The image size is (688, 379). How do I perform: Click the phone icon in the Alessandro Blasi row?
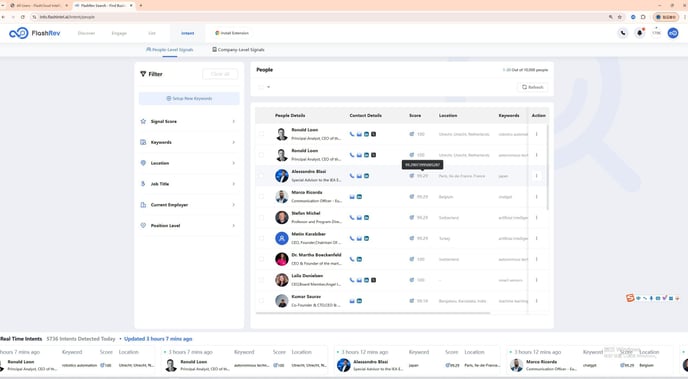tap(352, 176)
